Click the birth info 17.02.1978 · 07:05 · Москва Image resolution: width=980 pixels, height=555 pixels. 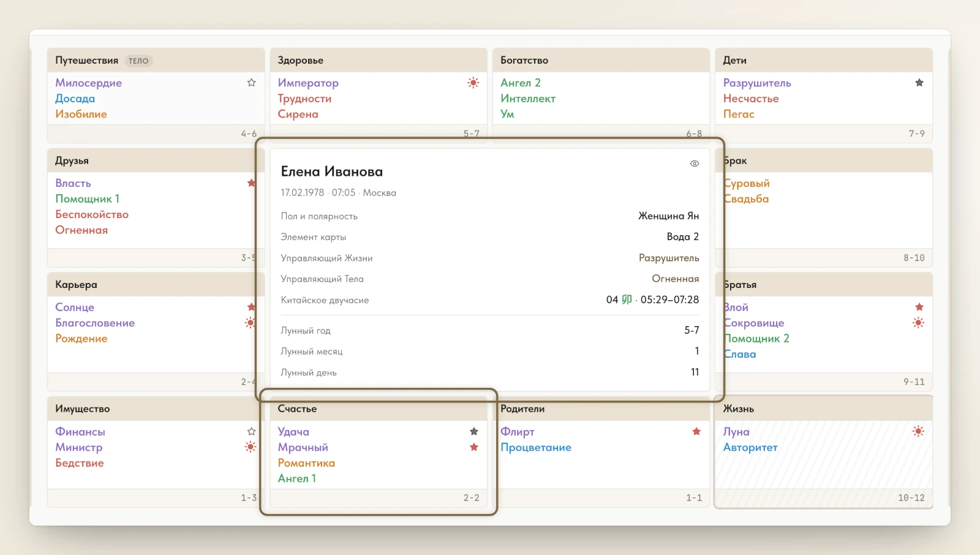338,192
